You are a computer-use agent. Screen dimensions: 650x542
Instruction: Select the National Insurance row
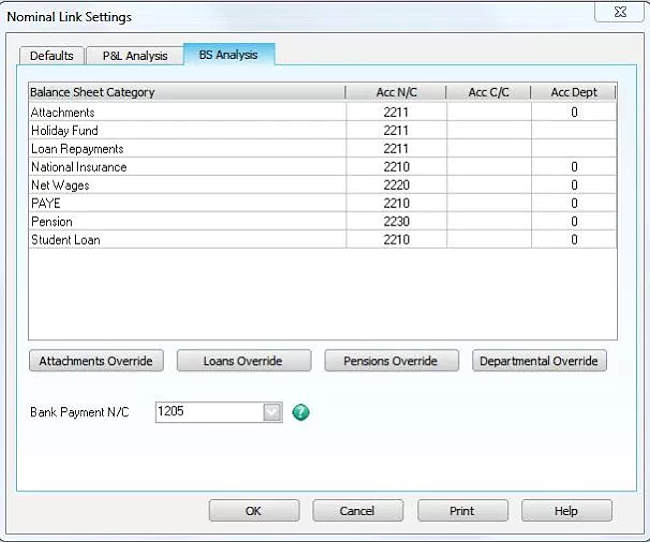pyautogui.click(x=323, y=167)
